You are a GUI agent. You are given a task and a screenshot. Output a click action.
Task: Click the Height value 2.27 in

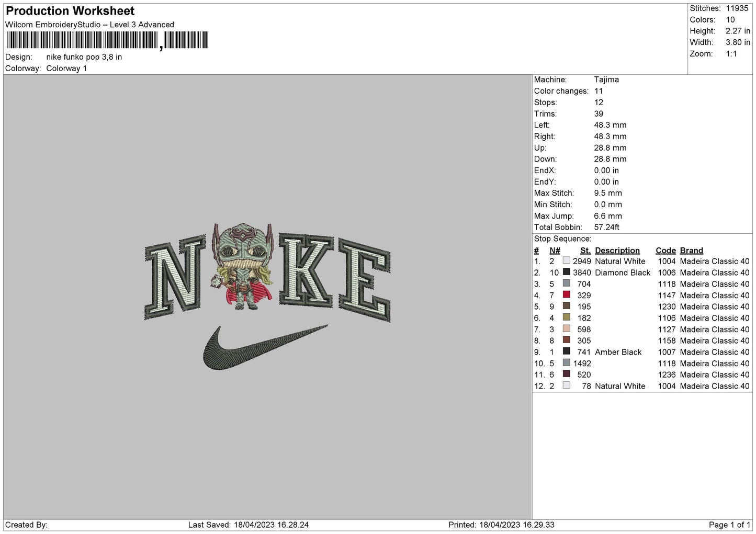pos(738,31)
